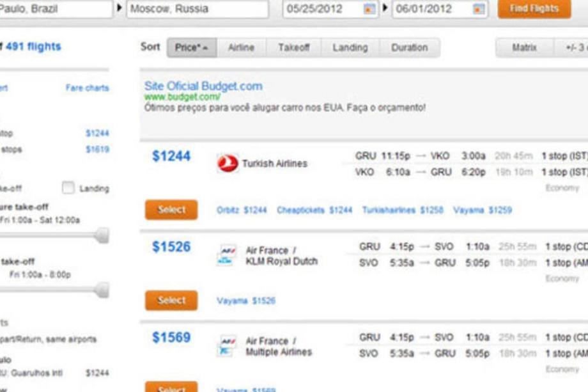Viewport: 588px width, 392px height.
Task: Click the Turkish Airlines logo
Action: tap(228, 164)
